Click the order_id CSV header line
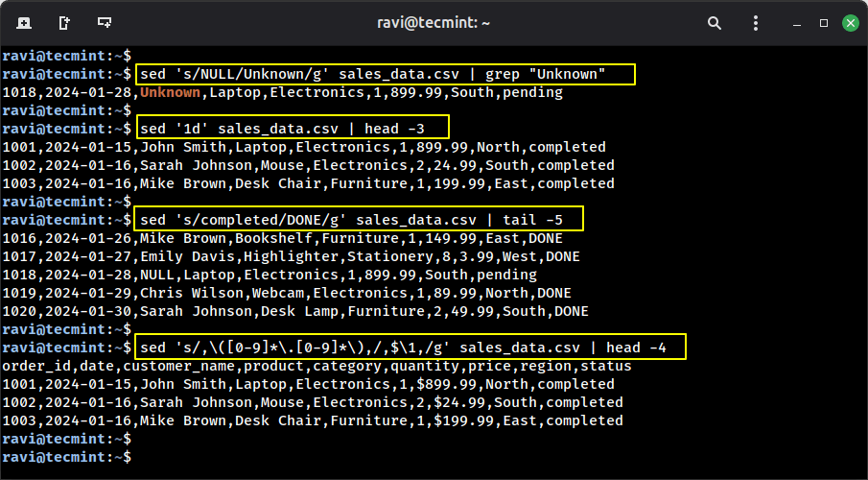The height and width of the screenshot is (480, 868). coord(317,366)
